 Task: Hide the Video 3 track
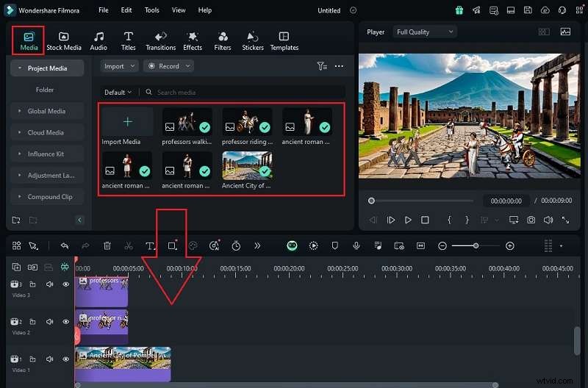65,284
